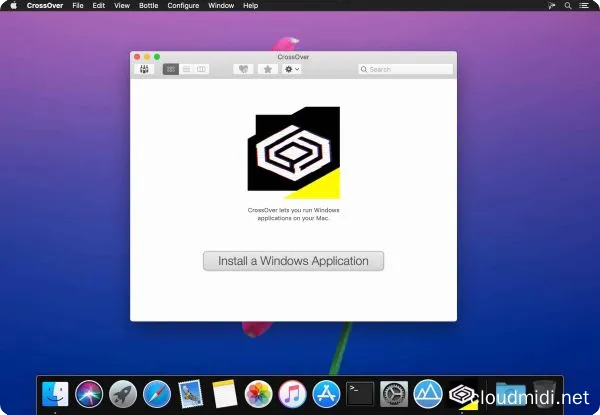Open Finder from the Dock
This screenshot has width=600, height=415.
point(55,394)
